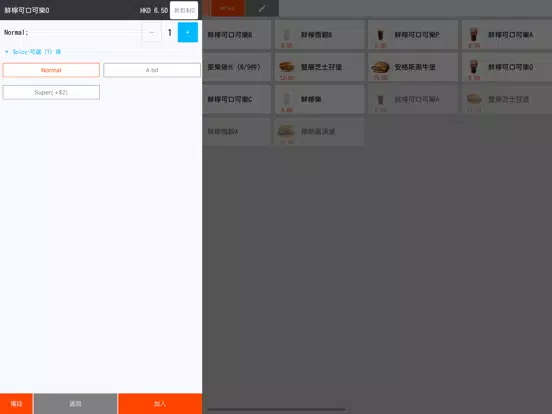Select the 鮮榨可口可樂B menu tile

point(237,35)
